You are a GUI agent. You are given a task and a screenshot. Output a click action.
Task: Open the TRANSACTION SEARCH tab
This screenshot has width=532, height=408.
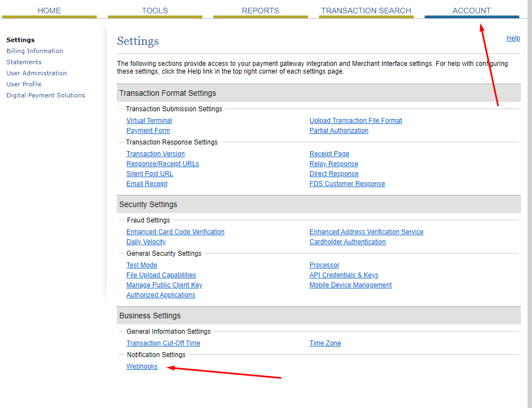pos(366,11)
